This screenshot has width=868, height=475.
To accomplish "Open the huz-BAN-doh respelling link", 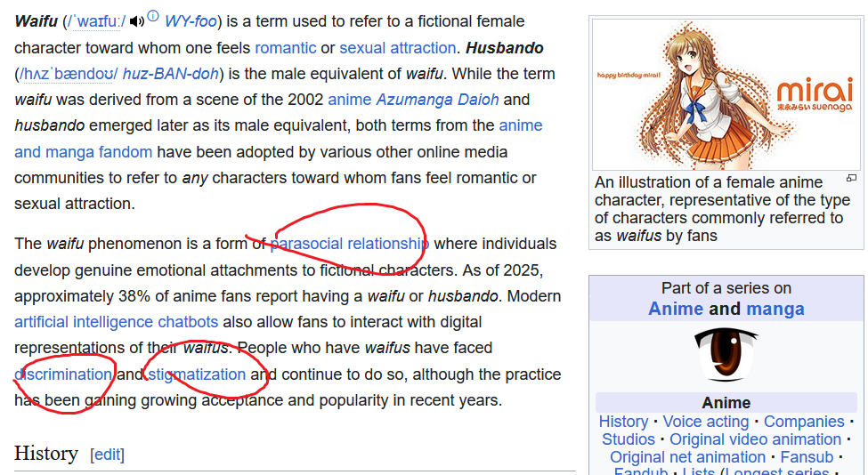I will click(171, 74).
